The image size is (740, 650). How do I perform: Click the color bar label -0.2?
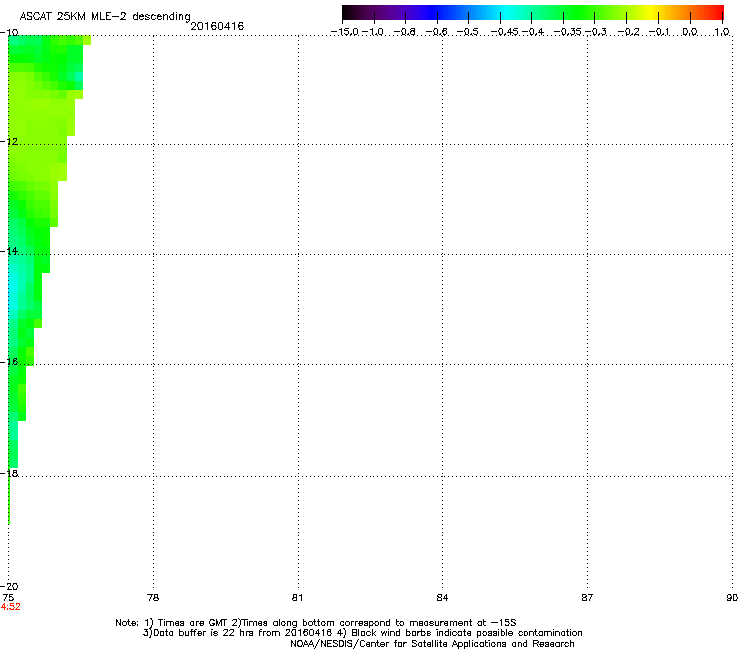[629, 32]
